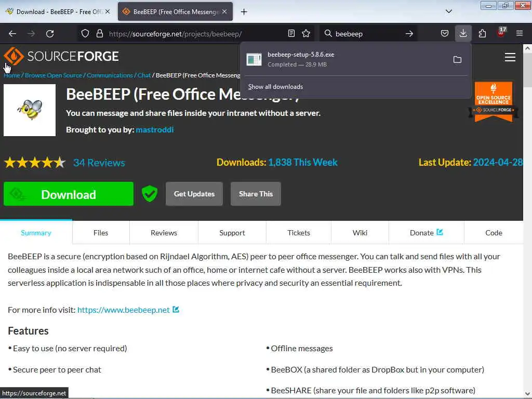Visit the https://www.beebeep.net link
The height and width of the screenshot is (399, 532).
pyautogui.click(x=124, y=310)
